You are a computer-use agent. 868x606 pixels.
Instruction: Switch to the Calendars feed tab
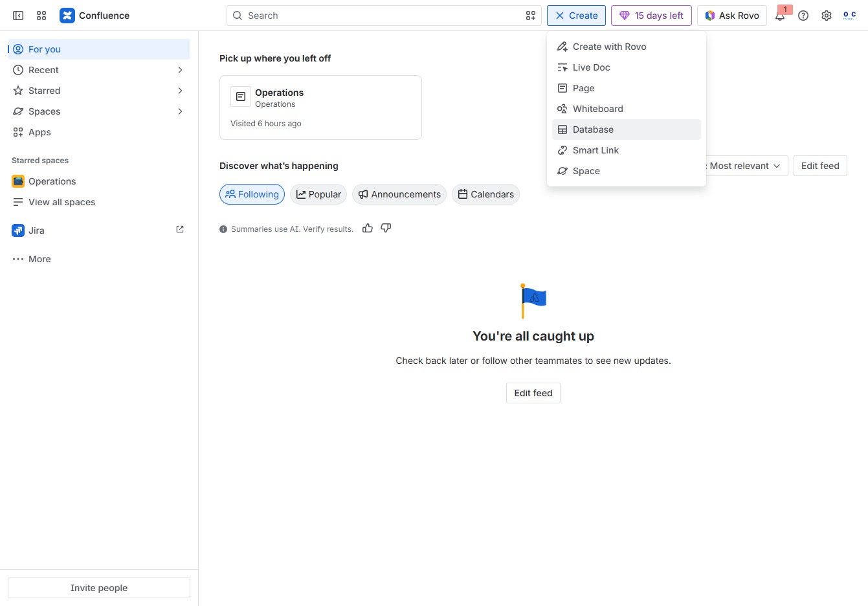pos(485,194)
